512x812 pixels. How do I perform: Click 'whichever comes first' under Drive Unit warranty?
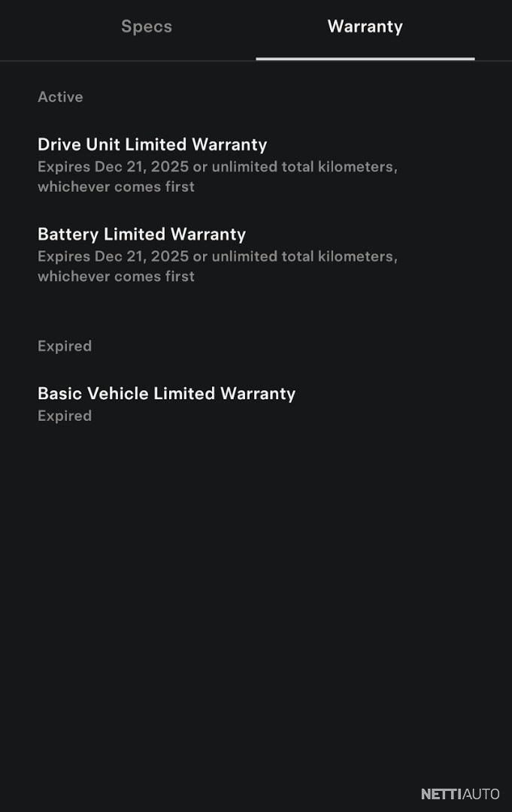tap(116, 186)
